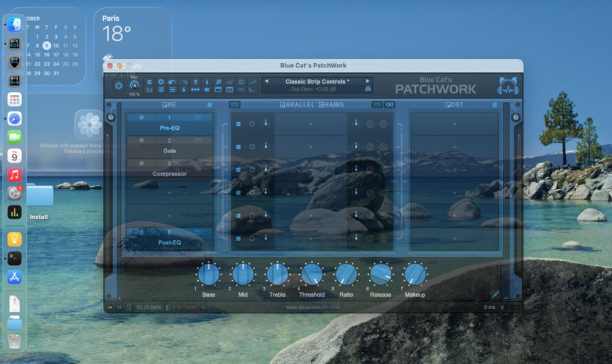Click the Threshold knob

pos(312,275)
